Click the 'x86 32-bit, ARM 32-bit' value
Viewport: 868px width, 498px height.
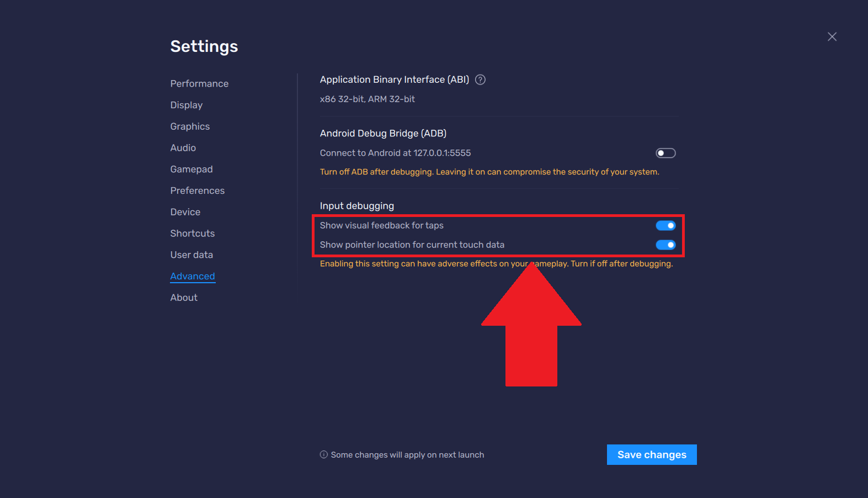(368, 99)
